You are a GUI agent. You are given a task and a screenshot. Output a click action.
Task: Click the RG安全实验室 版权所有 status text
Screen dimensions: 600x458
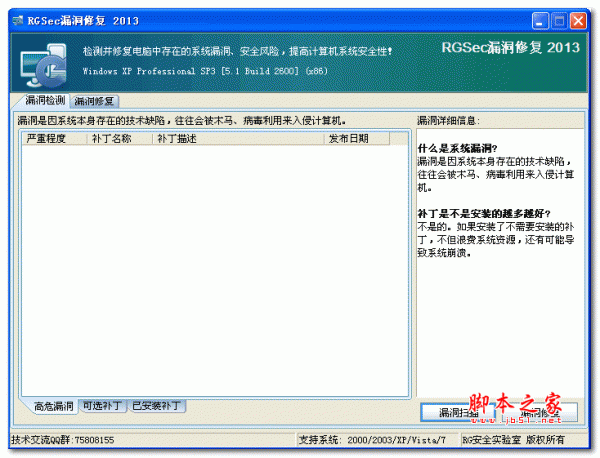[513, 440]
